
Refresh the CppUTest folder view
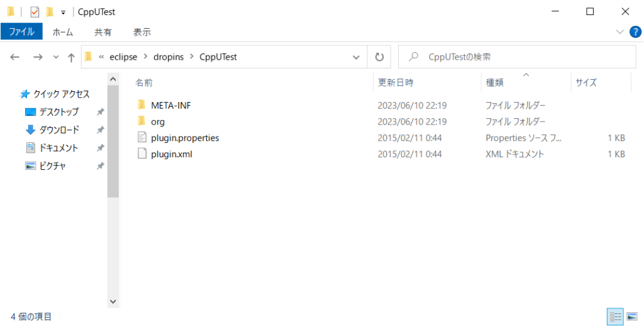click(379, 57)
